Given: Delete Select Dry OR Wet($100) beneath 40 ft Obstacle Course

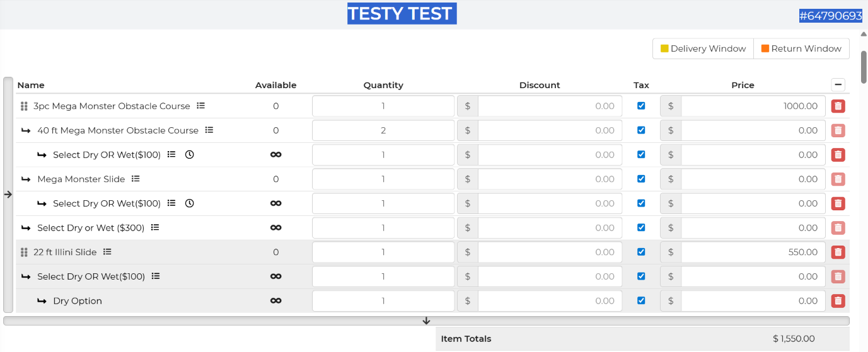Looking at the screenshot, I should point(838,154).
